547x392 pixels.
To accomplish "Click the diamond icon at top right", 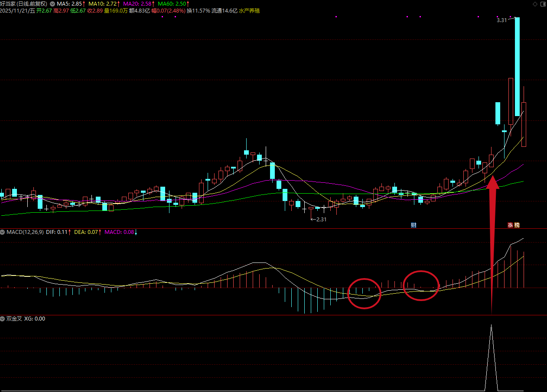I will pyautogui.click(x=534, y=4).
